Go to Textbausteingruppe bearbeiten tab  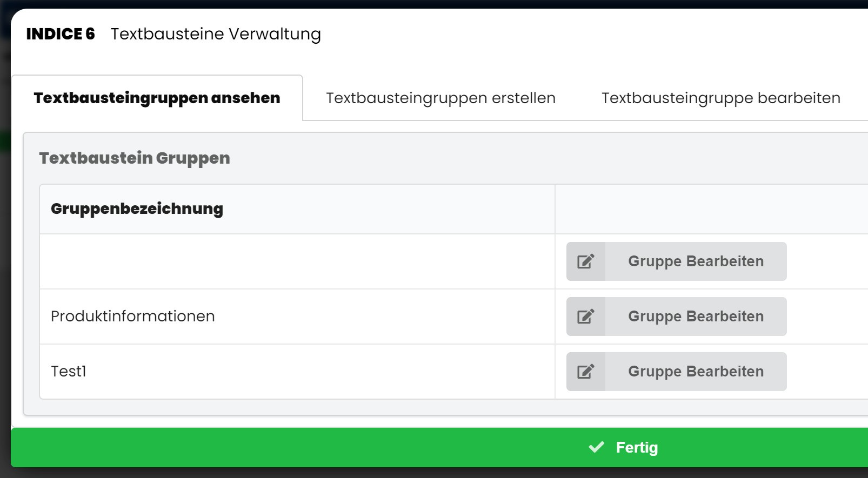coord(720,98)
